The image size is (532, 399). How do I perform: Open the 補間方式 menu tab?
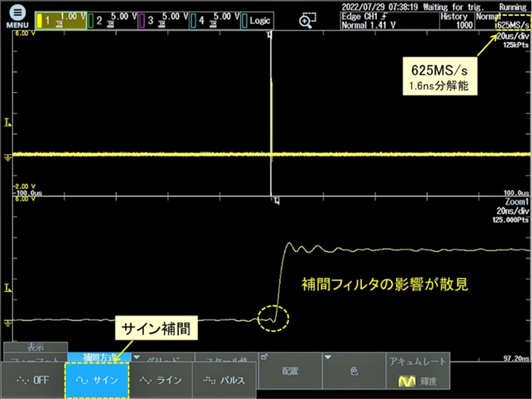click(99, 357)
